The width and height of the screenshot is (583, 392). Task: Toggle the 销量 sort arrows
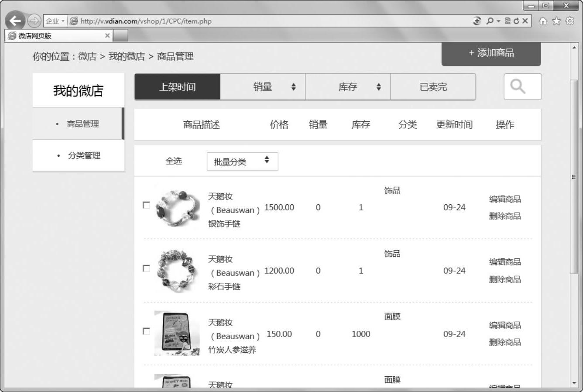pos(294,87)
